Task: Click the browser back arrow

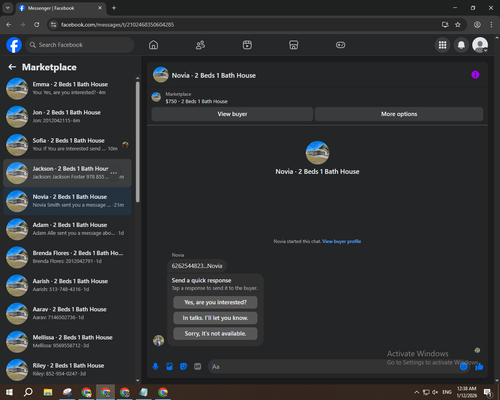Action: [9, 25]
